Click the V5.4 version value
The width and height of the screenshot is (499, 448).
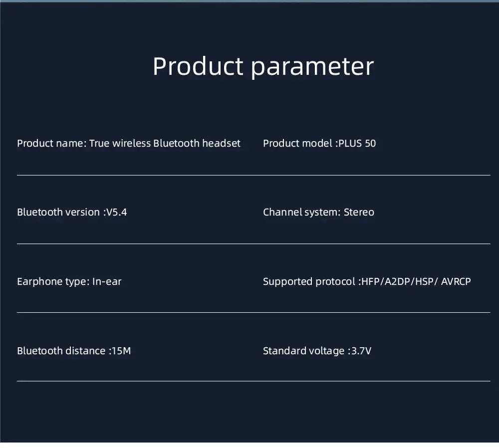[x=116, y=212]
